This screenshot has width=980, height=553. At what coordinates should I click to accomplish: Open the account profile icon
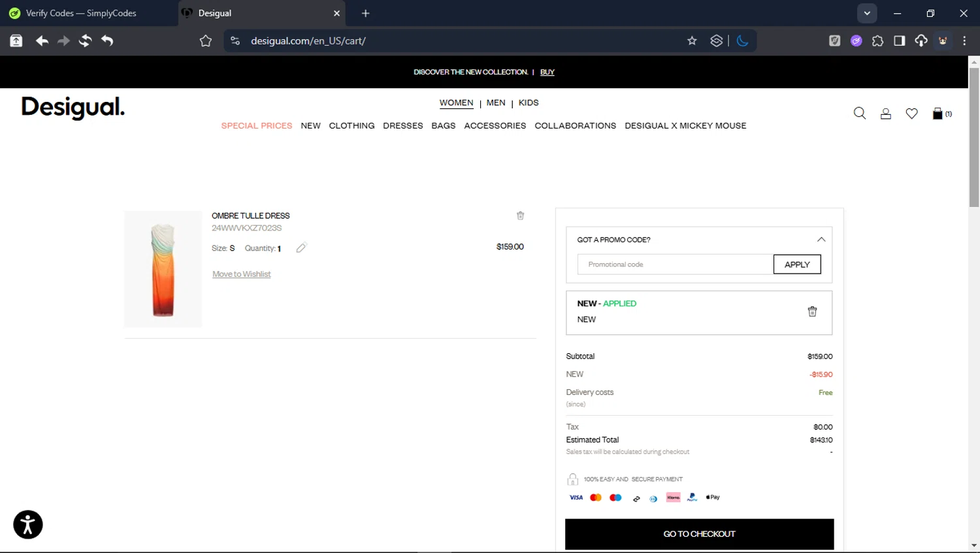[x=886, y=114]
